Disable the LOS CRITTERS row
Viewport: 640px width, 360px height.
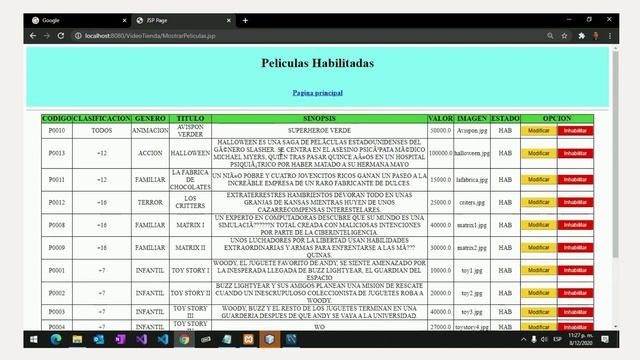[575, 202]
